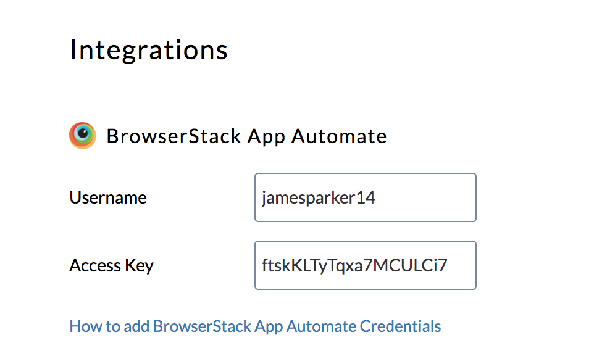Click the Access Key label
The image size is (615, 364).
[x=112, y=265]
